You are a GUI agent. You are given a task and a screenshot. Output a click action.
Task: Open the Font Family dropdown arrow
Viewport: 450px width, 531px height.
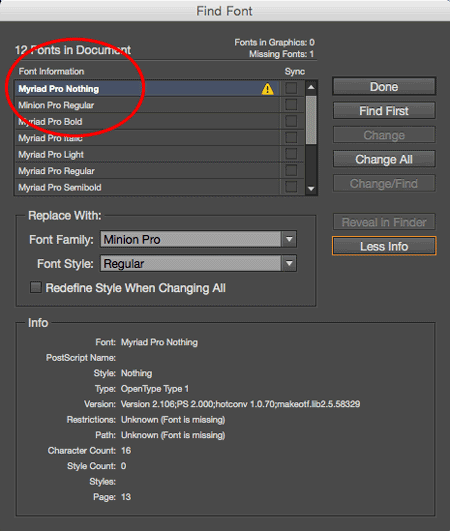[289, 239]
